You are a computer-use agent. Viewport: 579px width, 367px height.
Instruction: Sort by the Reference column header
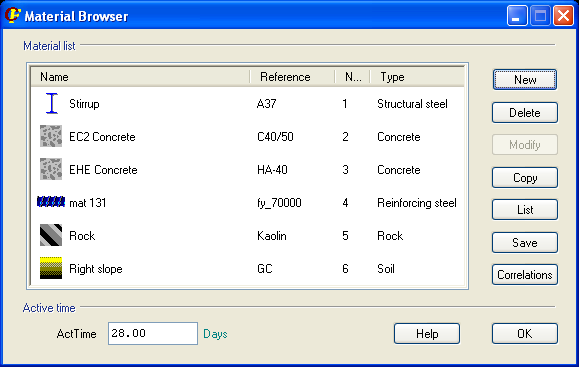tap(292, 77)
